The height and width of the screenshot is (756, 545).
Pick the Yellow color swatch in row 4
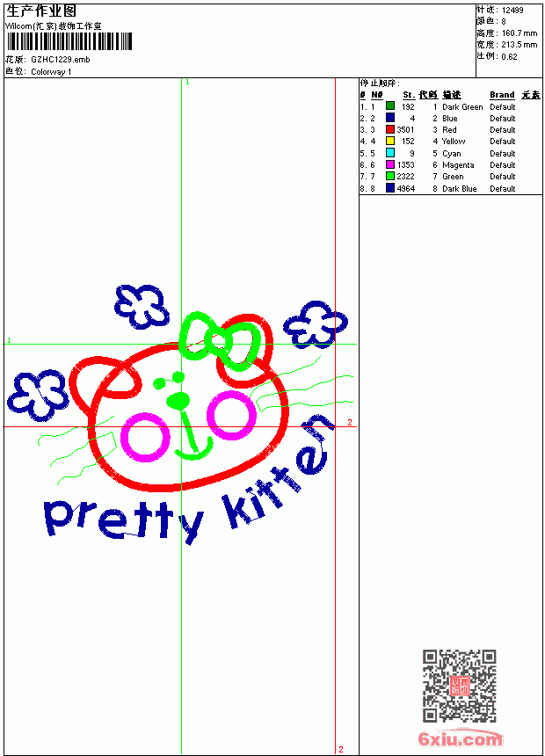click(390, 141)
